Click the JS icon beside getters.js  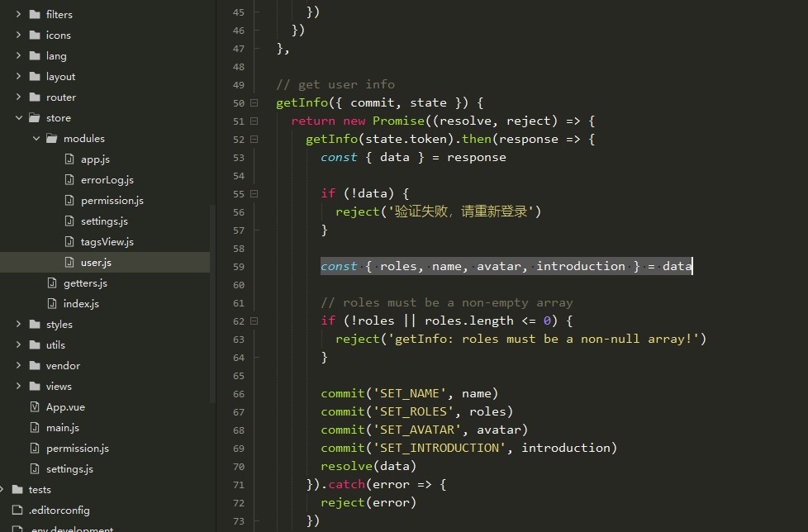tap(52, 283)
